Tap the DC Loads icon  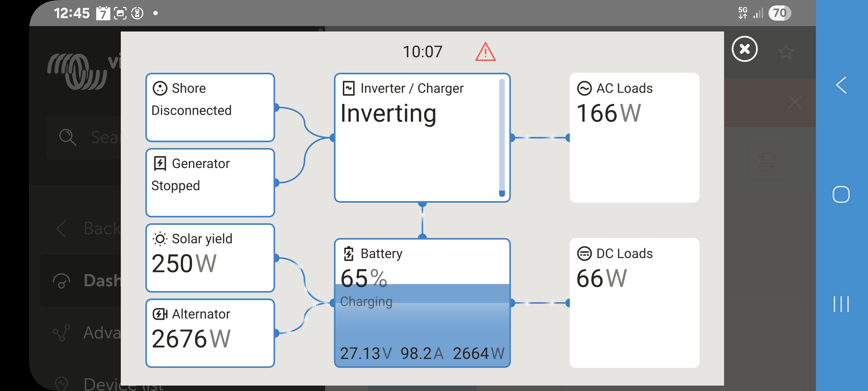[584, 253]
